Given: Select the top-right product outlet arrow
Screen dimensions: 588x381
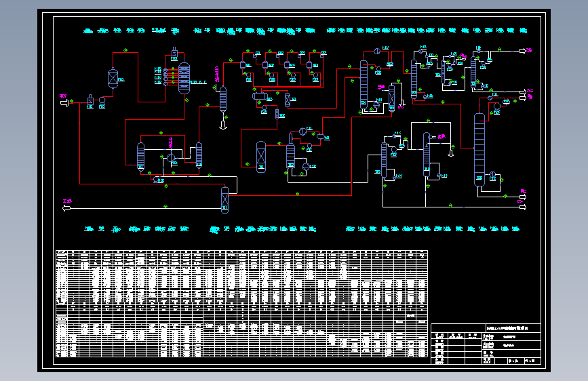Looking at the screenshot, I should (x=522, y=51).
